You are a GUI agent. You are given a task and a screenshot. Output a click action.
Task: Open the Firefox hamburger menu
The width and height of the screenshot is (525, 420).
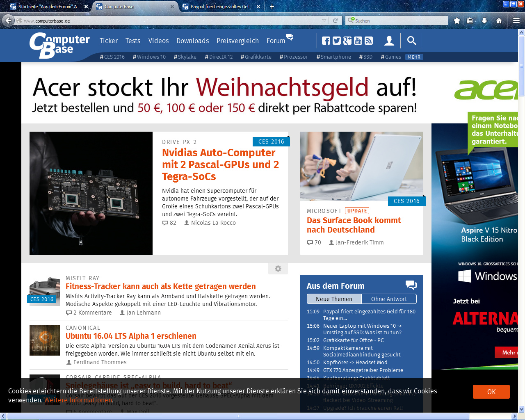tap(516, 21)
